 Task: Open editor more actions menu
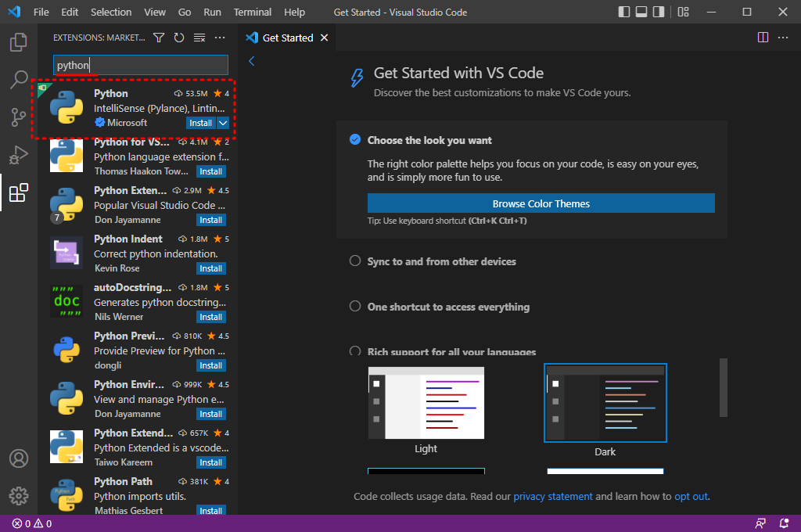782,38
